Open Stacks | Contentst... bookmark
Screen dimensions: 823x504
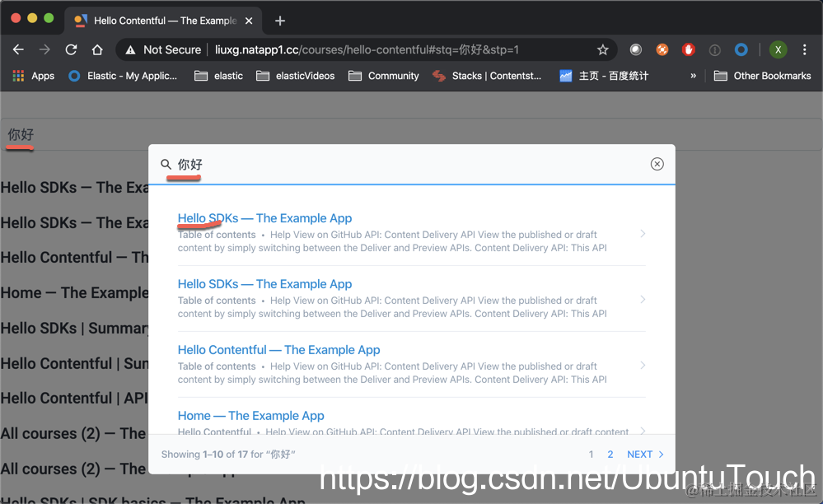pos(487,76)
